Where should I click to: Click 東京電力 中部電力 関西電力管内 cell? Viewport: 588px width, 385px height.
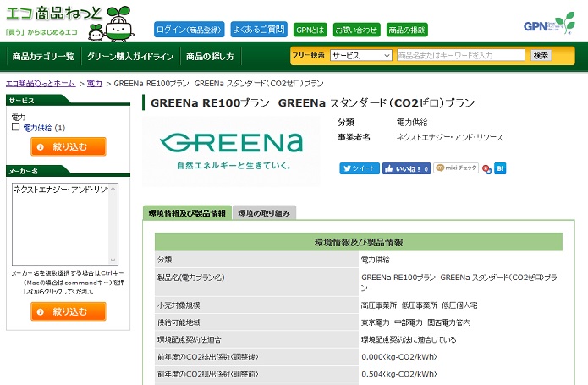(415, 322)
